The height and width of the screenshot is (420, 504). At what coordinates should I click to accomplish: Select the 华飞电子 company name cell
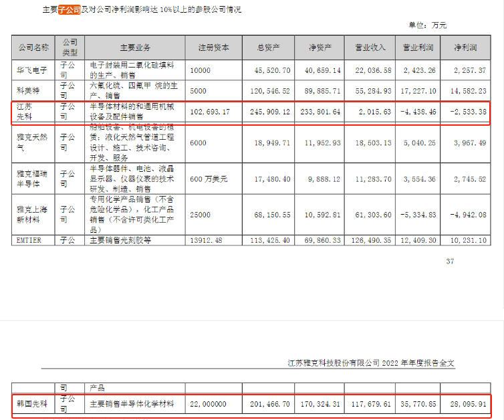pyautogui.click(x=32, y=70)
